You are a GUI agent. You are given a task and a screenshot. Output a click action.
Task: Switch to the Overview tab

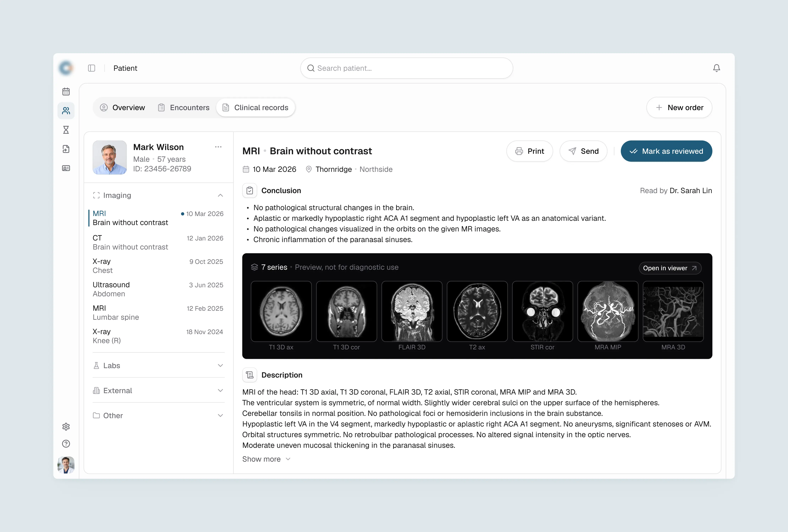(122, 107)
